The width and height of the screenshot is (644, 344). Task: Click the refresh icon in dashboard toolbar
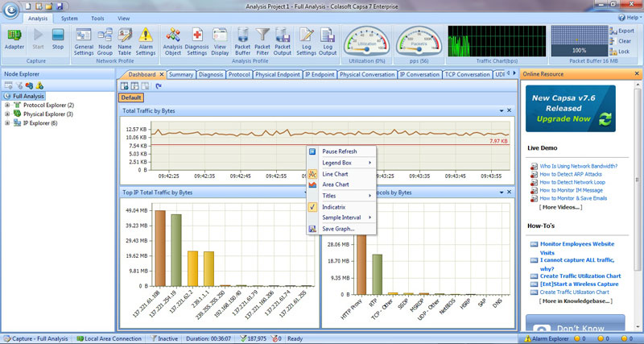[x=159, y=86]
